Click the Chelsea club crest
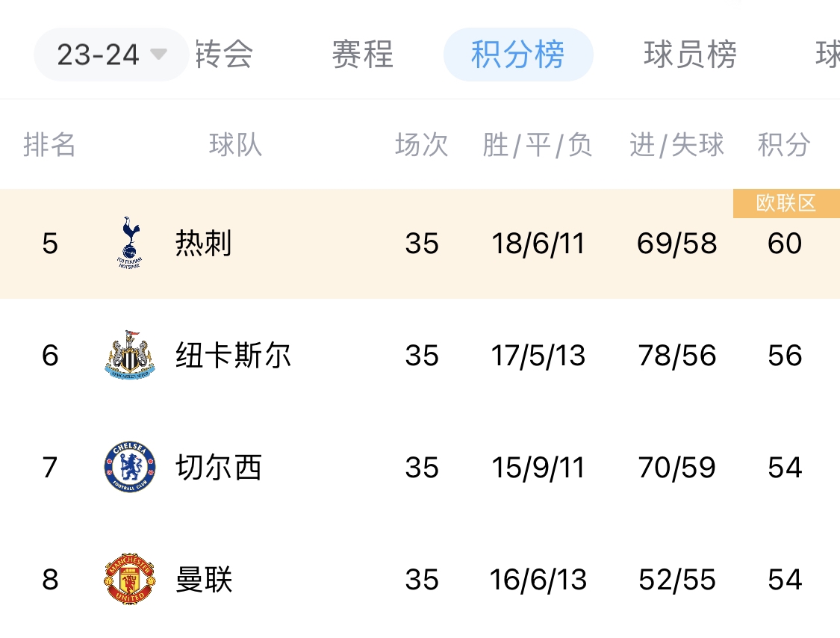This screenshot has height=638, width=840. (x=130, y=468)
